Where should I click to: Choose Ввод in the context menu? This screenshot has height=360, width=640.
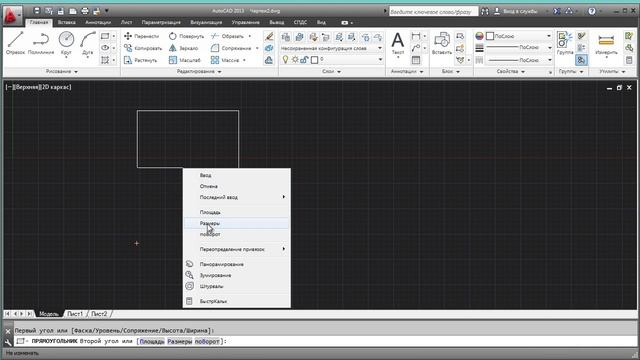pos(237,175)
